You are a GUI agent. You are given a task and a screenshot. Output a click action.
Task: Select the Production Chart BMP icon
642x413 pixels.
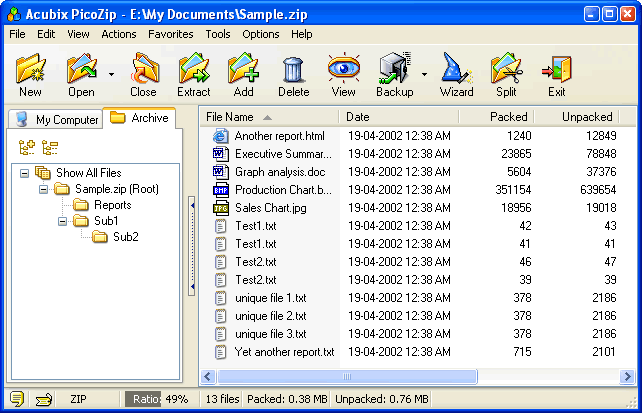(221, 190)
